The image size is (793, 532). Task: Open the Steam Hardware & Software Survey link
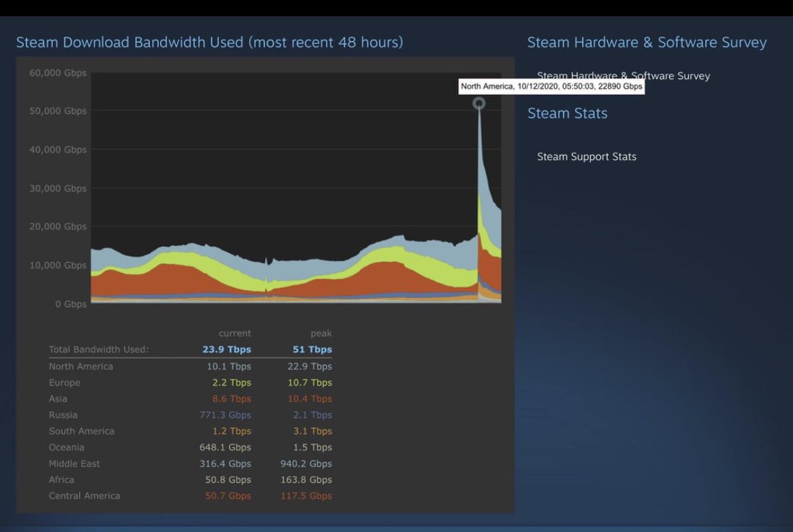click(x=623, y=76)
